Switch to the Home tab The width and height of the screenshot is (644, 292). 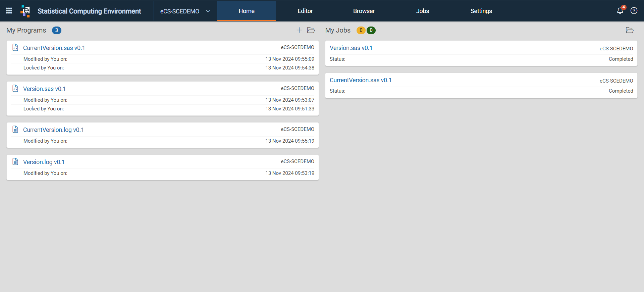point(247,11)
